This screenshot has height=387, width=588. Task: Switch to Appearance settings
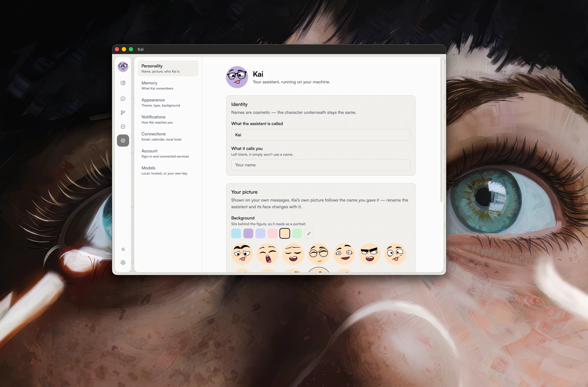point(168,102)
